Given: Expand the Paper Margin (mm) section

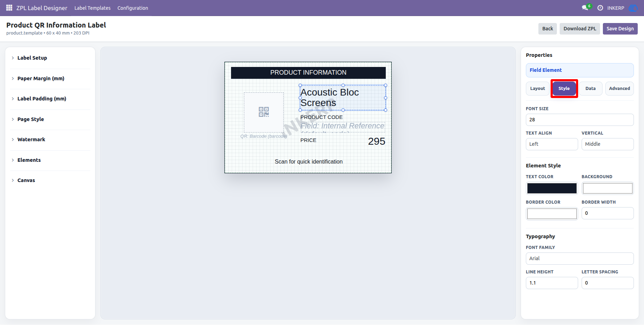Looking at the screenshot, I should coord(50,78).
